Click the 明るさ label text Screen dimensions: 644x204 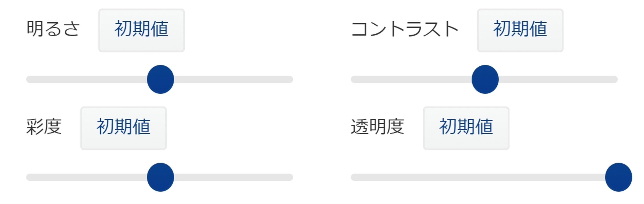[53, 29]
